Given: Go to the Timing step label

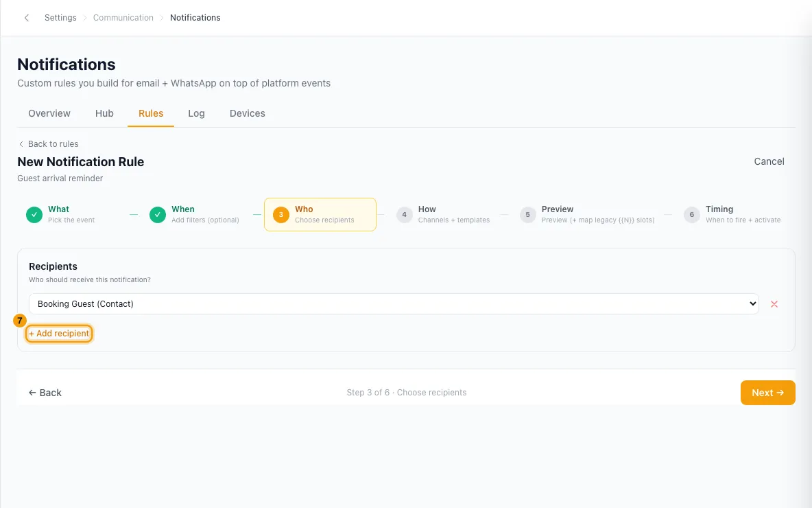Looking at the screenshot, I should click(x=719, y=209).
